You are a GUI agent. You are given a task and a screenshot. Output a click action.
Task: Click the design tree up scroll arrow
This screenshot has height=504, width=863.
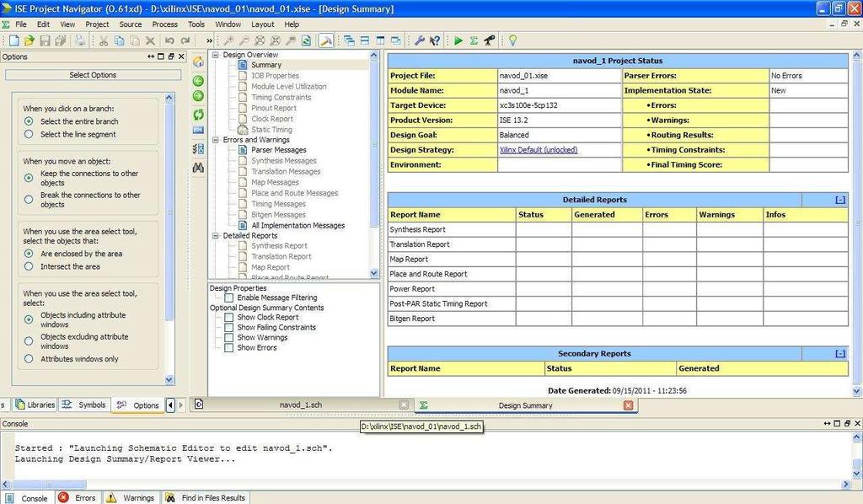374,55
